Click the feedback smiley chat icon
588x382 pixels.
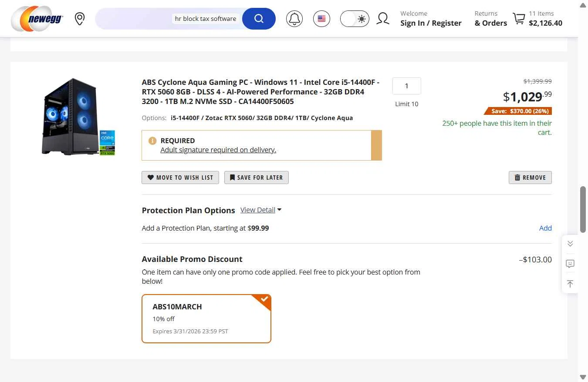[570, 264]
